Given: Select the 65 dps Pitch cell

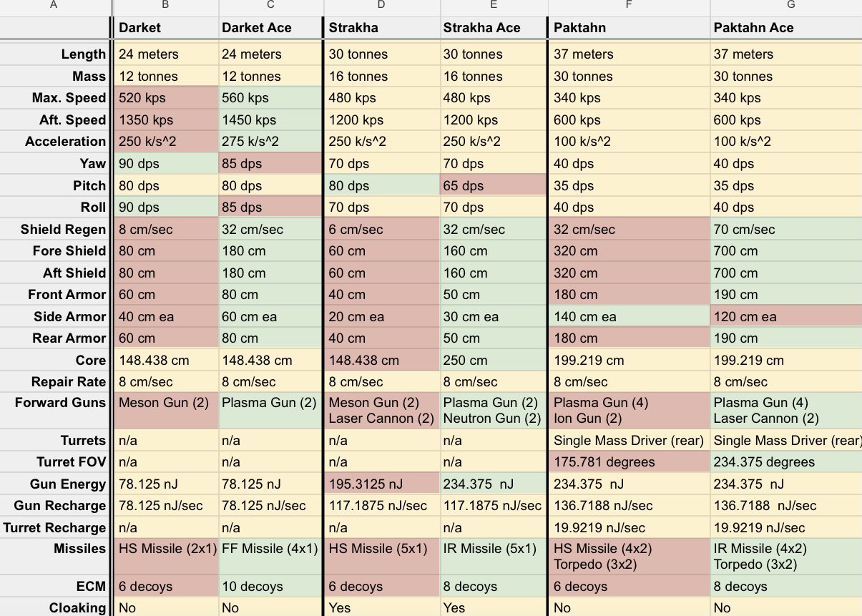Looking at the screenshot, I should coord(494,185).
